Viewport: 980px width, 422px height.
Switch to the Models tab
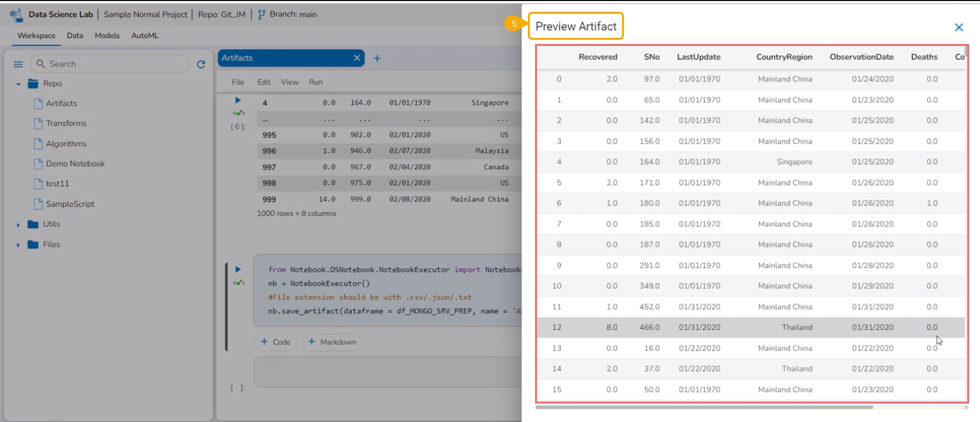point(107,36)
